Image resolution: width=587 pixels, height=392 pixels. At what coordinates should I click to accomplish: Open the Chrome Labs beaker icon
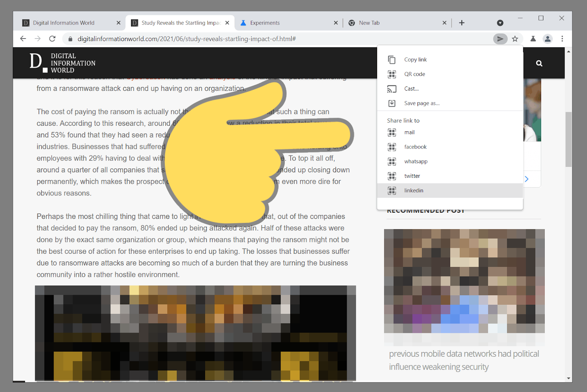[x=533, y=39]
